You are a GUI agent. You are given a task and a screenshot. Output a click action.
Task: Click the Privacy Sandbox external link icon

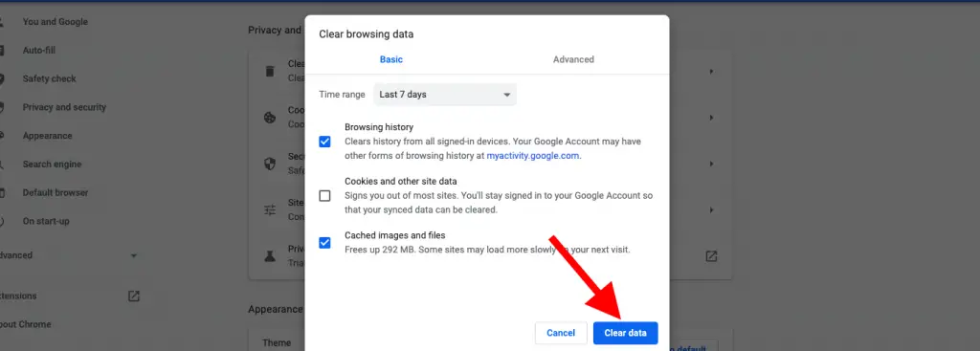pyautogui.click(x=711, y=256)
